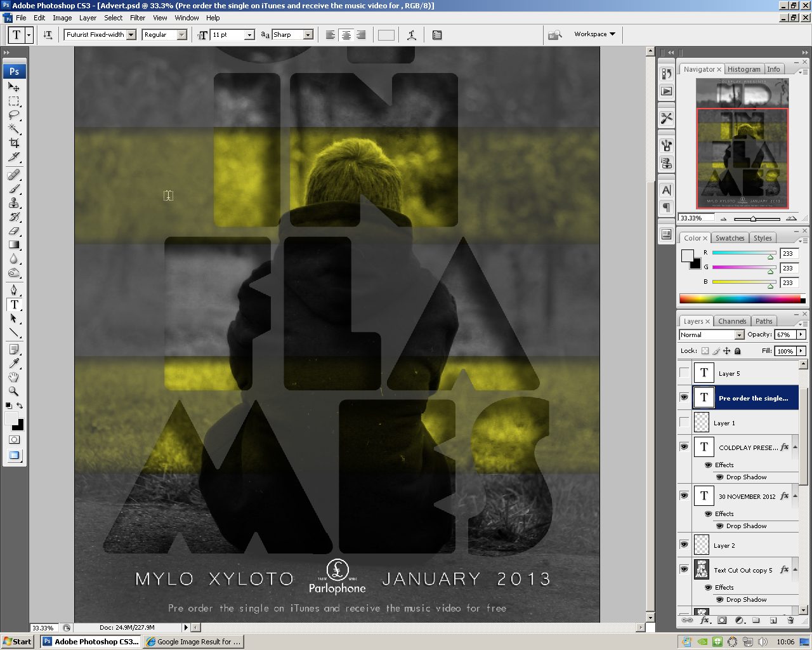Select the Lasso tool
812x650 pixels.
14,115
